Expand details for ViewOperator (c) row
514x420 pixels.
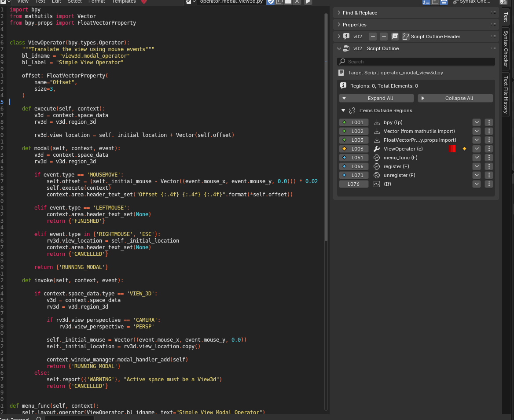(x=477, y=149)
